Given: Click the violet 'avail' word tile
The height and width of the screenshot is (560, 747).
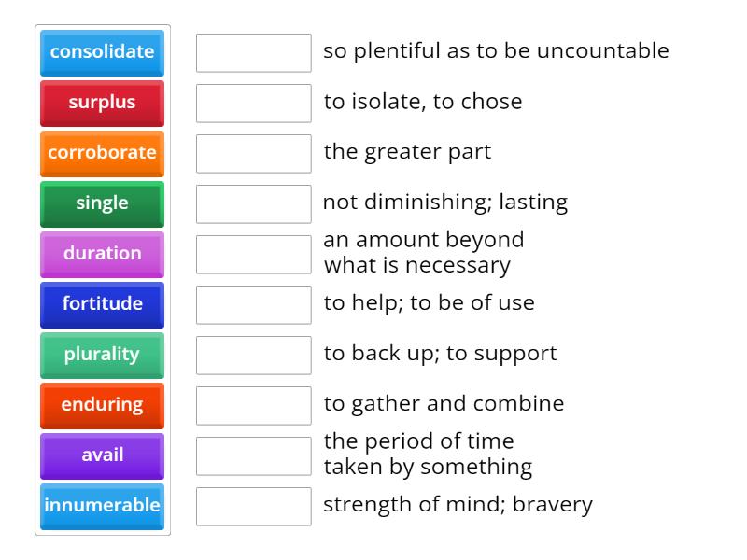Looking at the screenshot, I should coord(102,455).
